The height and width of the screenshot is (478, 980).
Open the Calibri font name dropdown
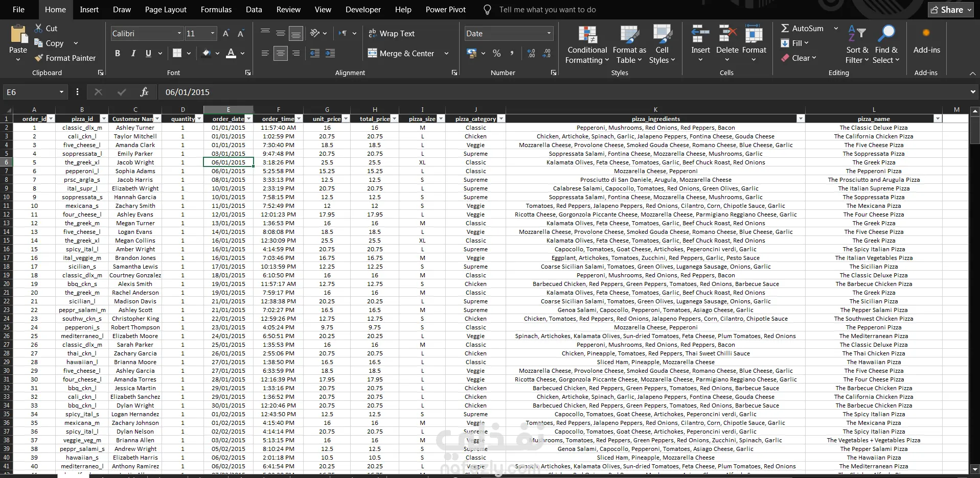(179, 34)
